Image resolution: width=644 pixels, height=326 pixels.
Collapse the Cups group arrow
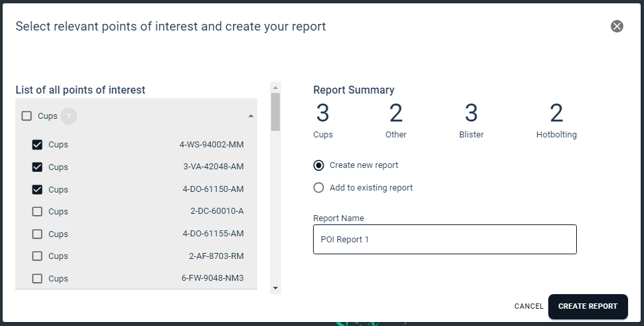click(x=251, y=116)
